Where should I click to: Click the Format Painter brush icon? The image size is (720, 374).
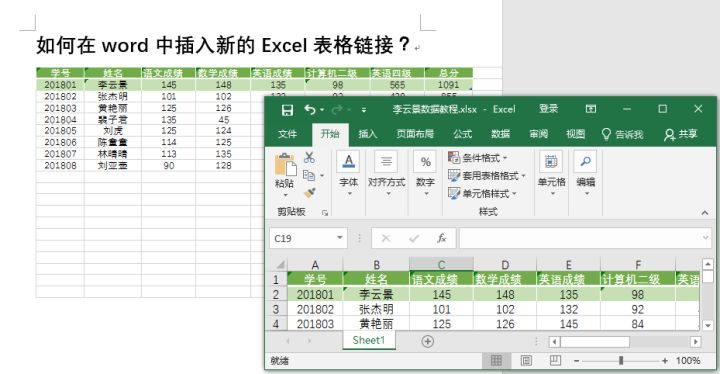click(x=309, y=193)
